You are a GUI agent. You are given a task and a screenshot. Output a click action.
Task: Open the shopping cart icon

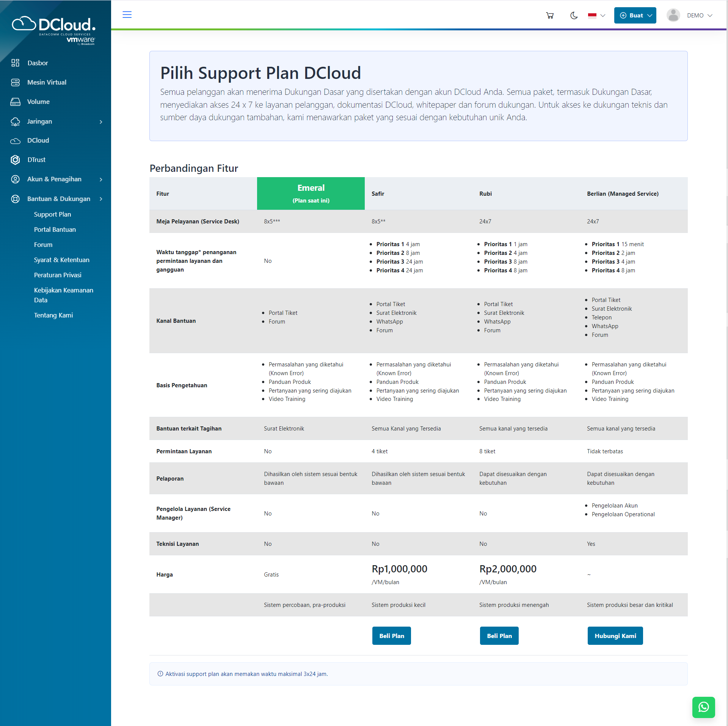point(549,16)
